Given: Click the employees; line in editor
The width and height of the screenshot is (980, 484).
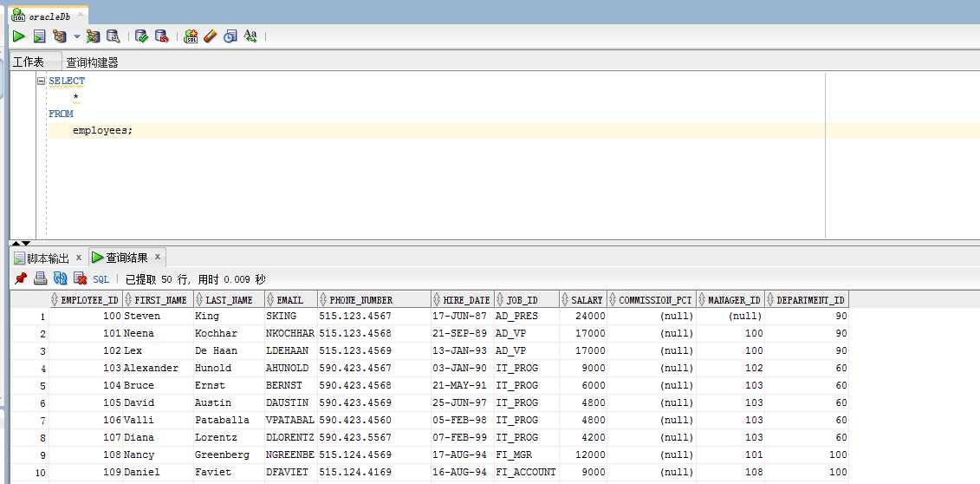Looking at the screenshot, I should (102, 131).
